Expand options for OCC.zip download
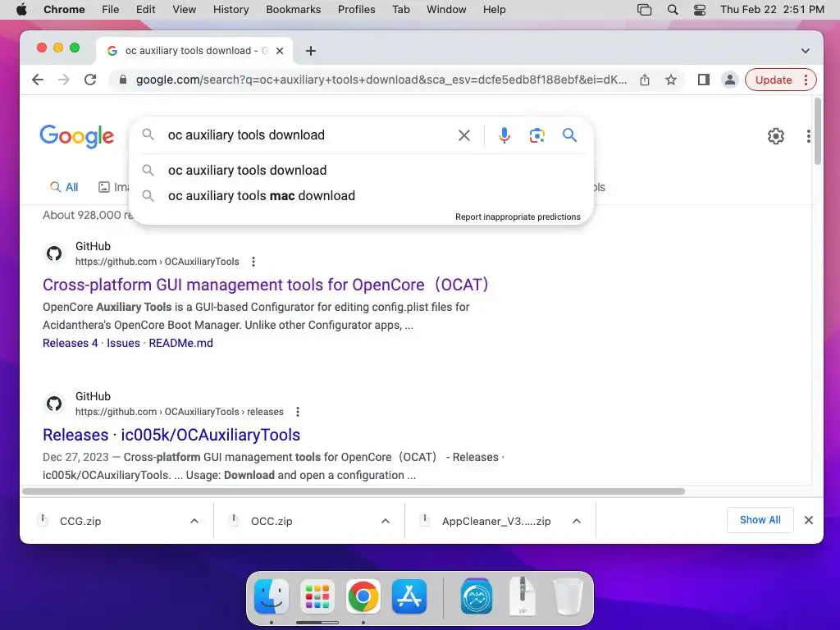Viewport: 840px width, 630px height. (386, 521)
